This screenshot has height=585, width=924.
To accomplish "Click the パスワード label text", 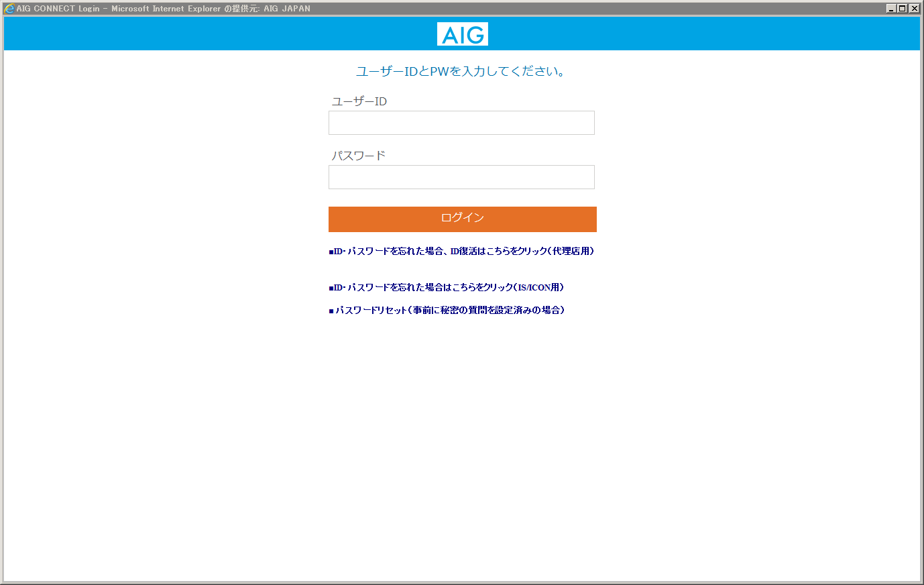I will click(x=359, y=156).
